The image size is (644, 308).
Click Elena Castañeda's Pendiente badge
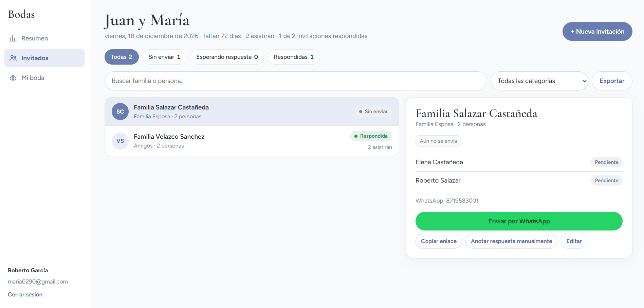606,162
